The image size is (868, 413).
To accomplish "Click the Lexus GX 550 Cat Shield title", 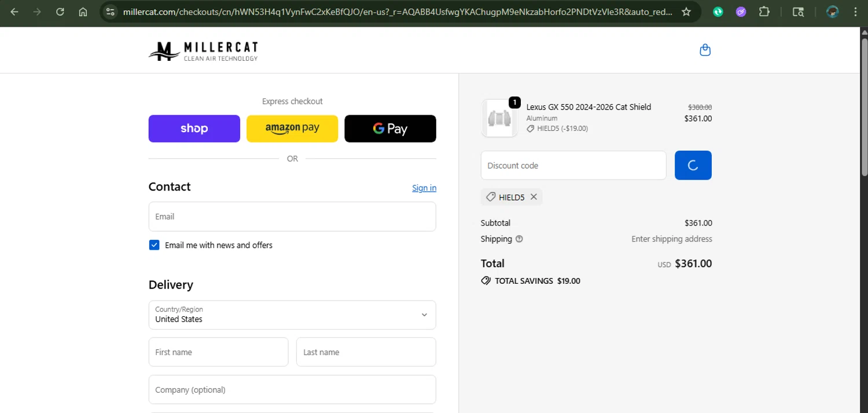I will (589, 107).
